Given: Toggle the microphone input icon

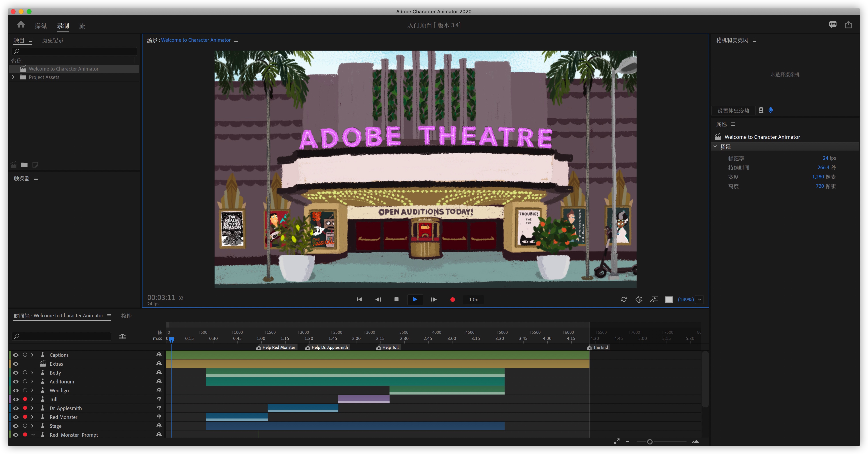Looking at the screenshot, I should pyautogui.click(x=771, y=110).
